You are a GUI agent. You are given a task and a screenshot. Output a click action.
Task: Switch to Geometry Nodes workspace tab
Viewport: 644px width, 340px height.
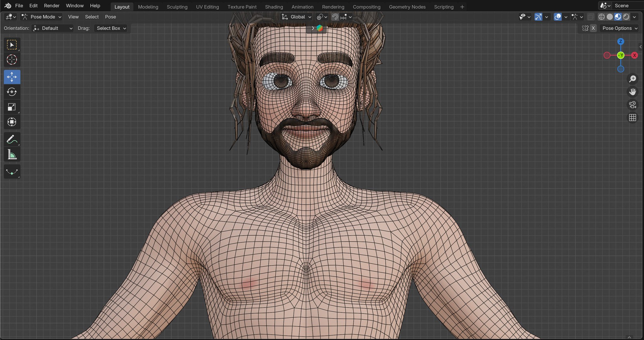(407, 7)
